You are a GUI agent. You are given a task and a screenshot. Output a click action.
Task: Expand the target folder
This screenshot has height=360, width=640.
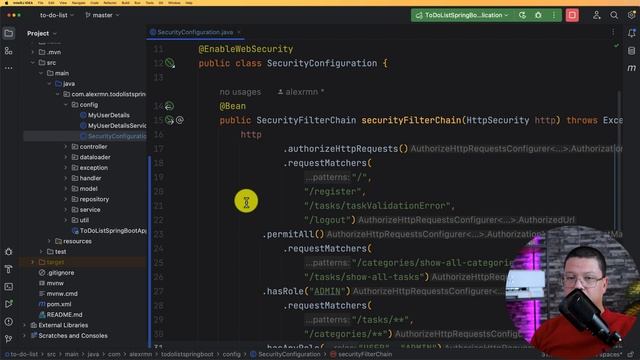coord(33,262)
